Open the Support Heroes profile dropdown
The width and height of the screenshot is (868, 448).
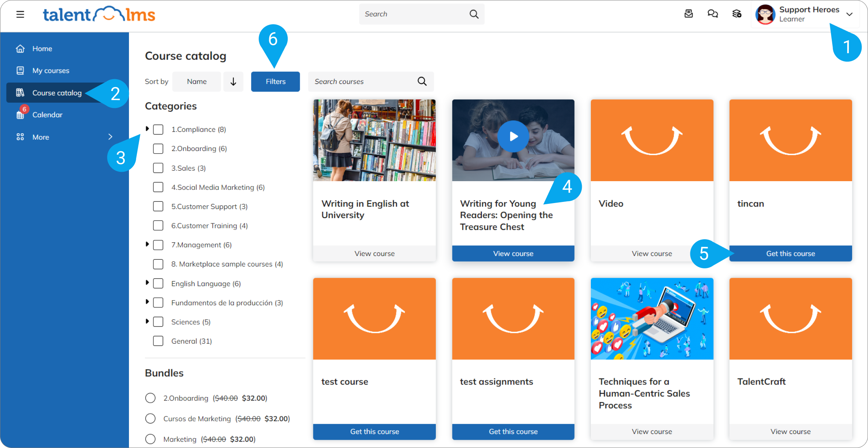pos(849,14)
